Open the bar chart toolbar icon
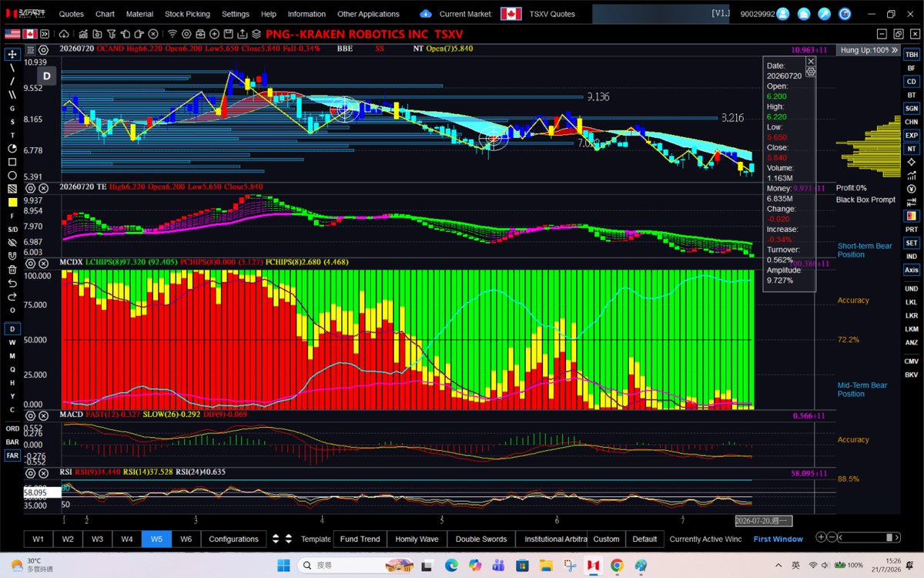The image size is (924, 578). pyautogui.click(x=83, y=34)
